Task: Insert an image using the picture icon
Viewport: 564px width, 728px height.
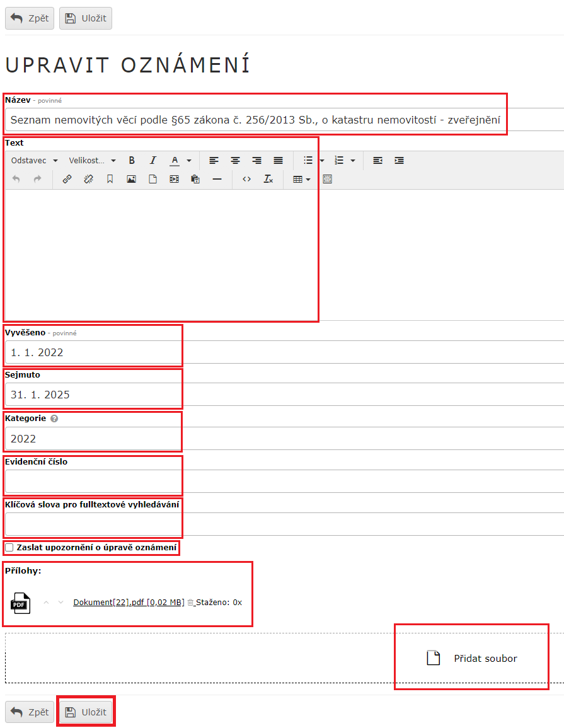Action: point(131,180)
